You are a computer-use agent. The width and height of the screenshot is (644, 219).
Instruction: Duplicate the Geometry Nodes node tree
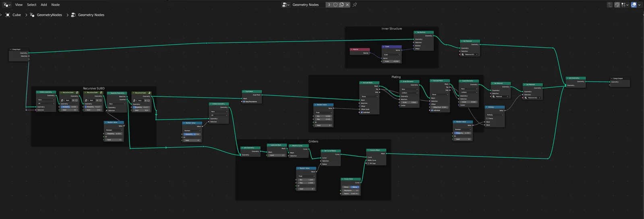(x=341, y=5)
